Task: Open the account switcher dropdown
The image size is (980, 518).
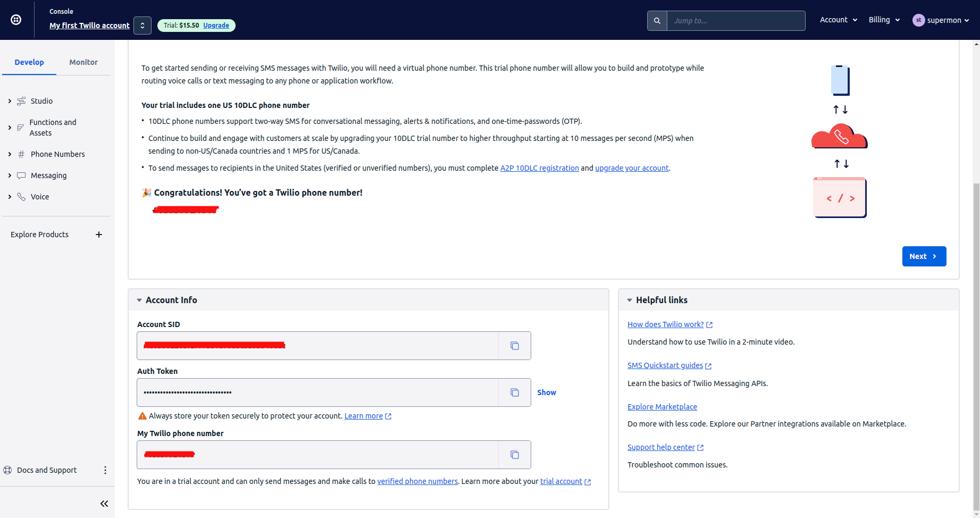Action: 143,26
